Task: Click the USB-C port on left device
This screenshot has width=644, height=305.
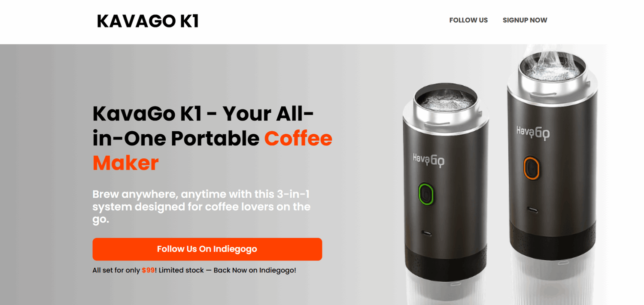Action: 427,234
